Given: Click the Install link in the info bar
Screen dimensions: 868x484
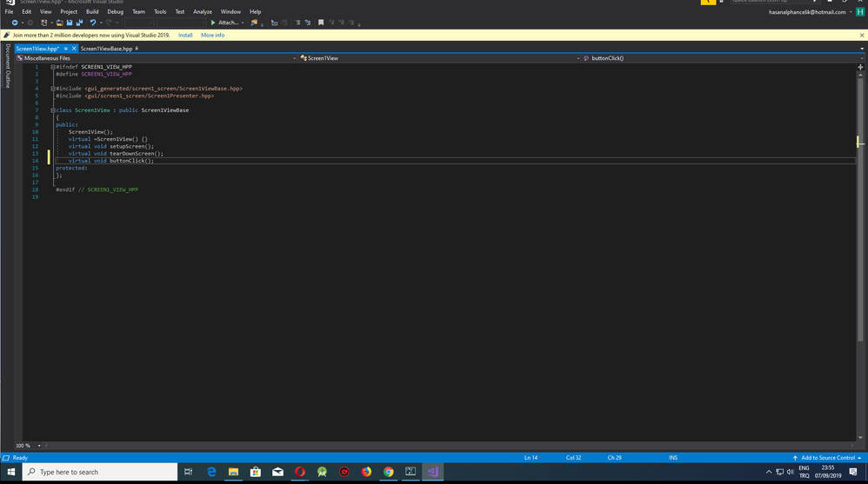Looking at the screenshot, I should point(185,35).
